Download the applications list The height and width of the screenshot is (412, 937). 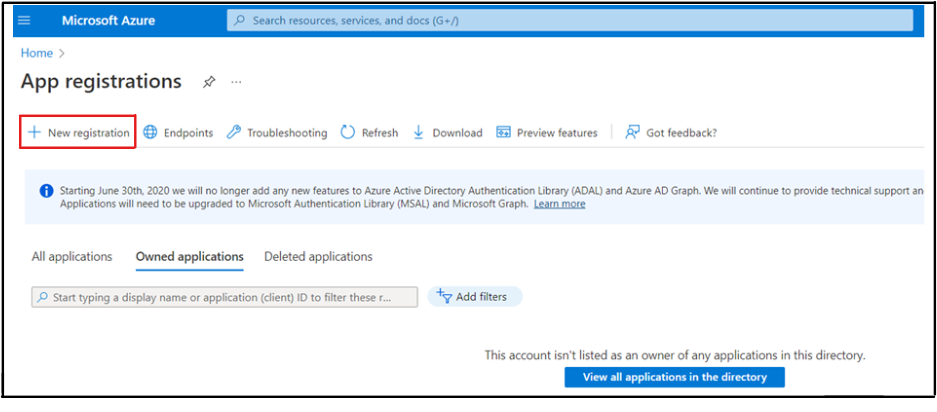point(448,133)
